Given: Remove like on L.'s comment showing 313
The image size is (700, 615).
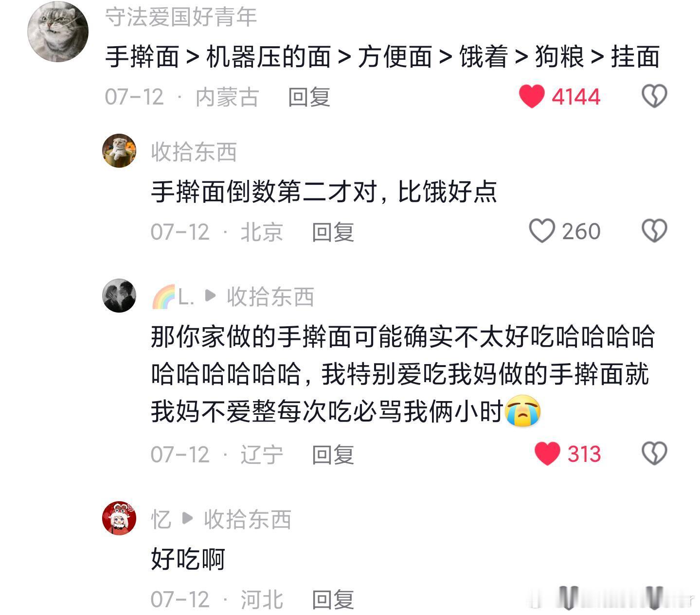Looking at the screenshot, I should click(x=547, y=454).
